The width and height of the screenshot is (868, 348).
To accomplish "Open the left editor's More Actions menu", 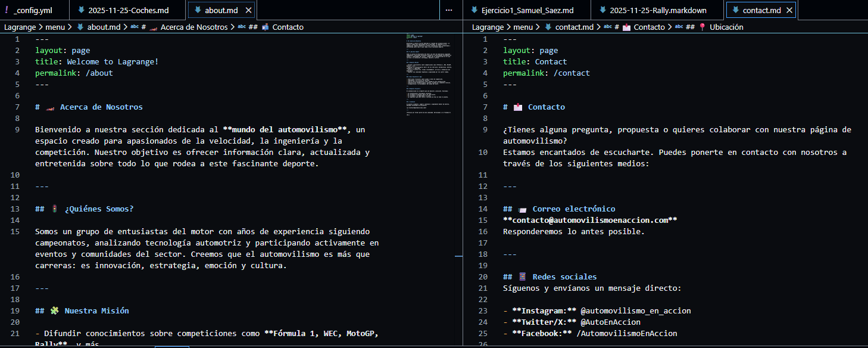I will [449, 11].
